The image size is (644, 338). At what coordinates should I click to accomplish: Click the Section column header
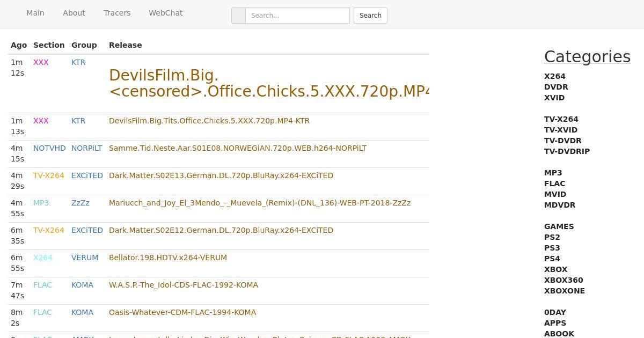(49, 45)
